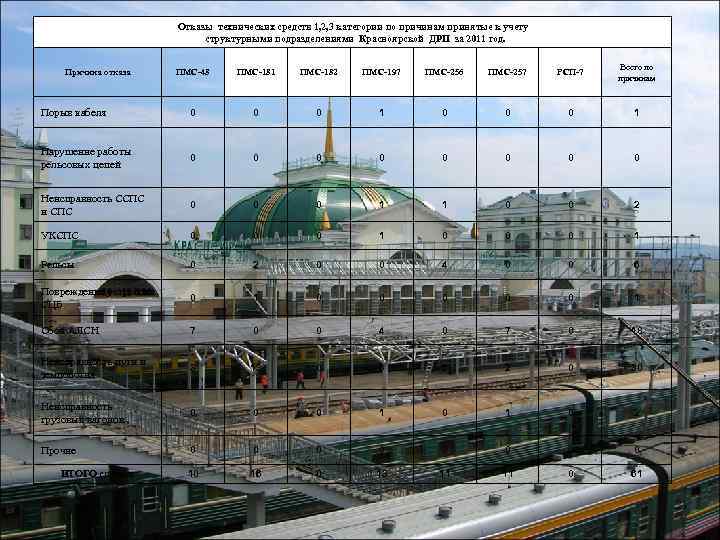
Task: Select ПМС-48 total 10 in 'ИТОГО' row
Action: click(193, 473)
